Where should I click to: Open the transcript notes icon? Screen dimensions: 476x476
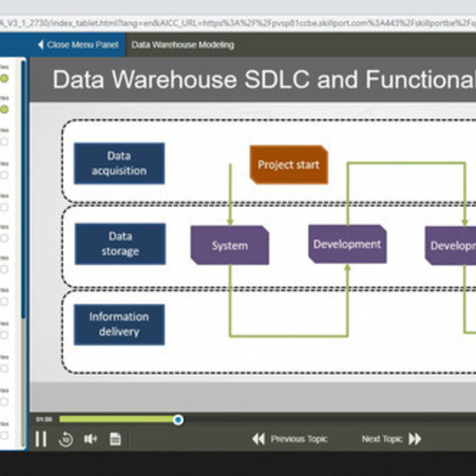pos(115,439)
